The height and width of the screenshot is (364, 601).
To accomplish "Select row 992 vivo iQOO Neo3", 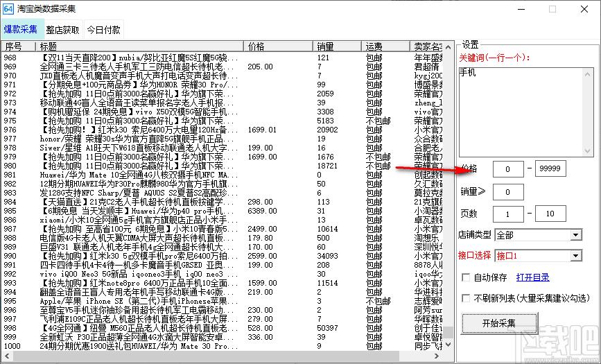I will click(223, 274).
